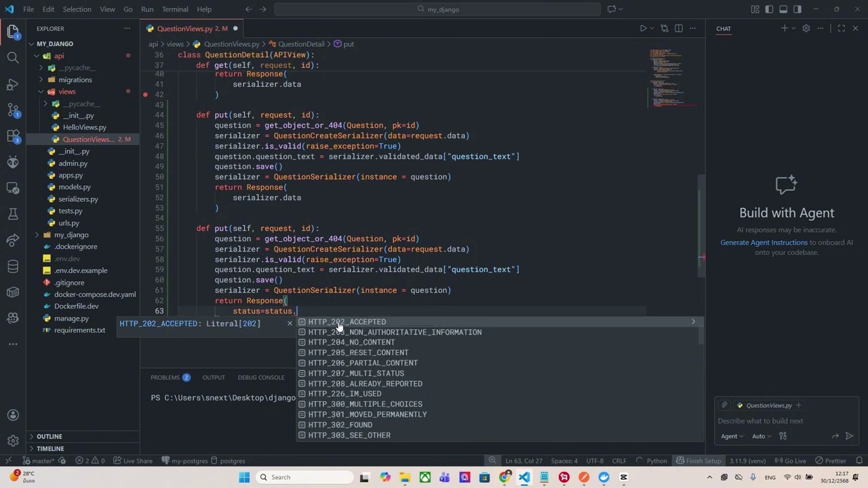Open the Agent mode dropdown in chat
The height and width of the screenshot is (488, 868).
732,436
